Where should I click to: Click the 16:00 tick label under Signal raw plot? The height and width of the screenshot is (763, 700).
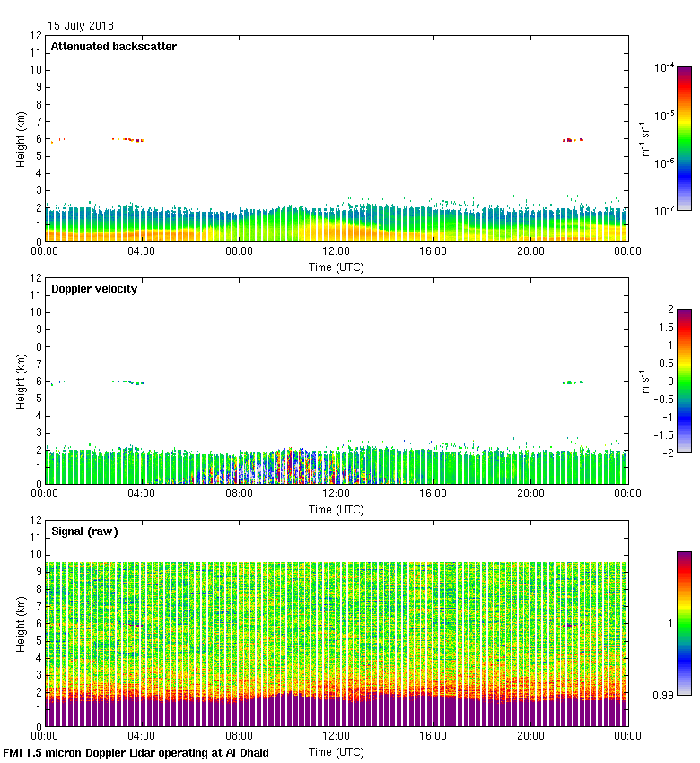pyautogui.click(x=433, y=737)
